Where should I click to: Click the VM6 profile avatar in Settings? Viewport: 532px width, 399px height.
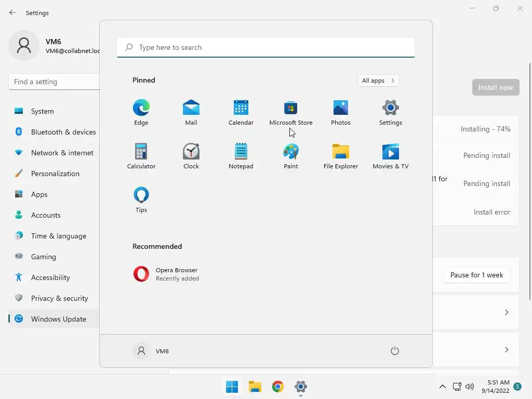(x=24, y=46)
